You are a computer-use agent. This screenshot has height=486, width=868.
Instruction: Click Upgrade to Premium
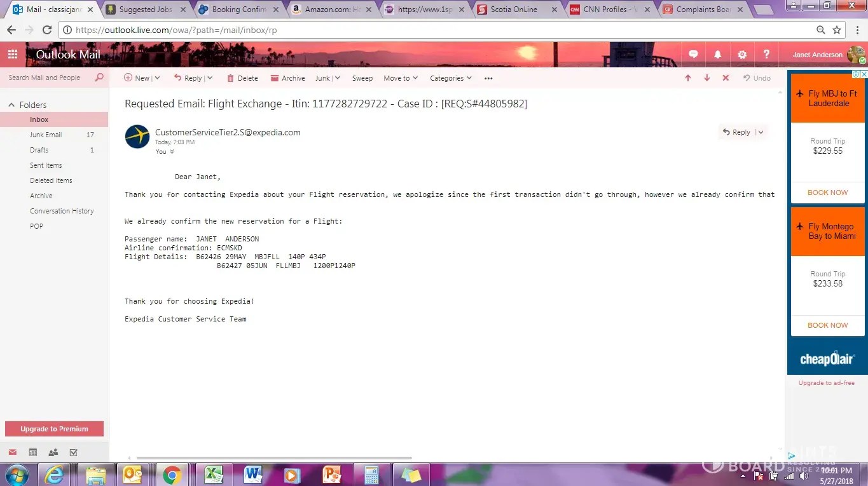coord(54,429)
